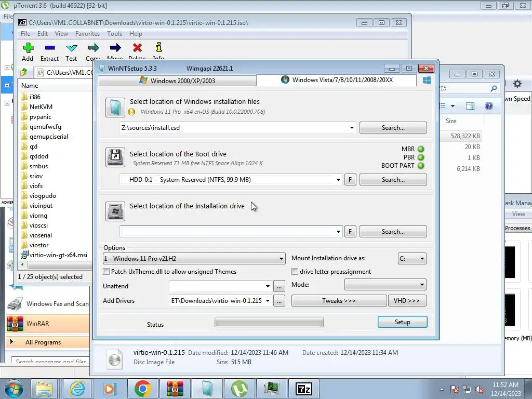Click the Tweaks >>> button
Image resolution: width=532 pixels, height=399 pixels.
coord(339,301)
